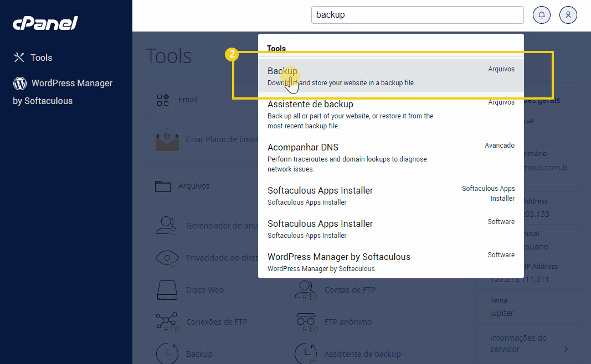Open Gerenciador de arquivos link
This screenshot has width=591, height=364.
[x=222, y=226]
